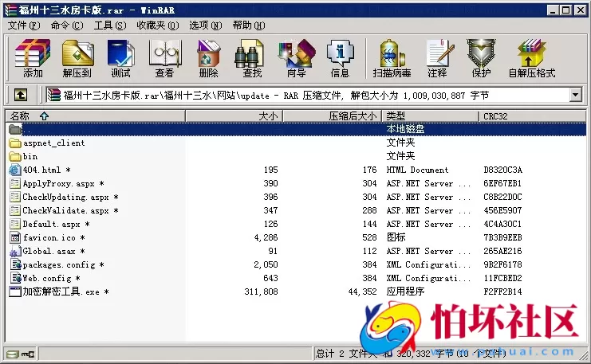
Task: Click the 404.html file icon
Action: 14,170
